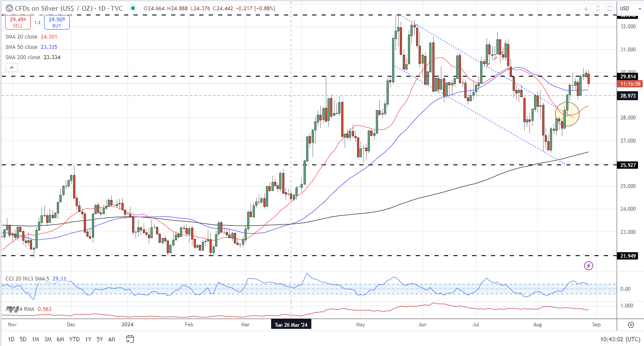Click the yellow highlighted circle on chart
This screenshot has height=346, width=644.
pyautogui.click(x=567, y=113)
